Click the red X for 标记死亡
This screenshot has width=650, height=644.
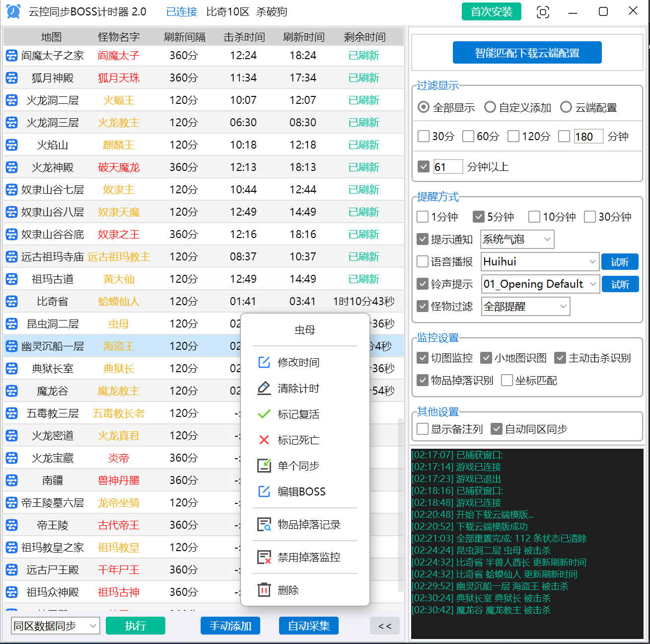click(264, 440)
